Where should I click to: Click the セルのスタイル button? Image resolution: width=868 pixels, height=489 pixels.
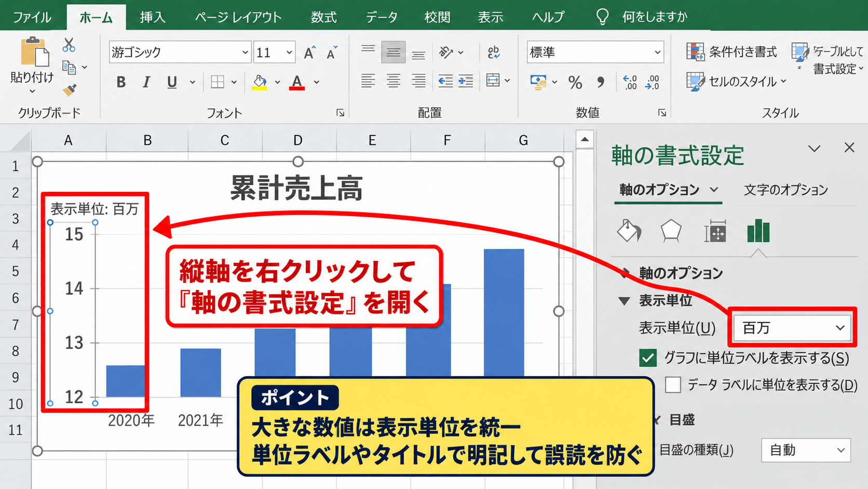click(x=737, y=81)
